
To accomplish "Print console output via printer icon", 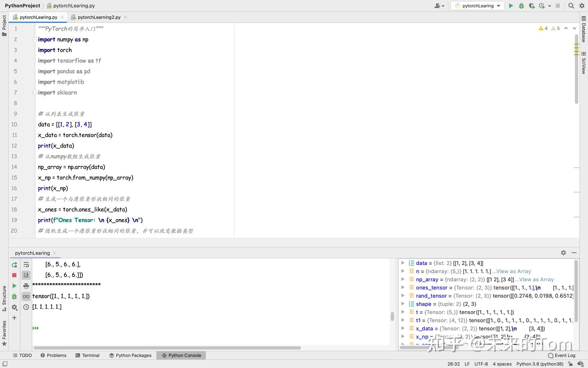I will [x=26, y=286].
